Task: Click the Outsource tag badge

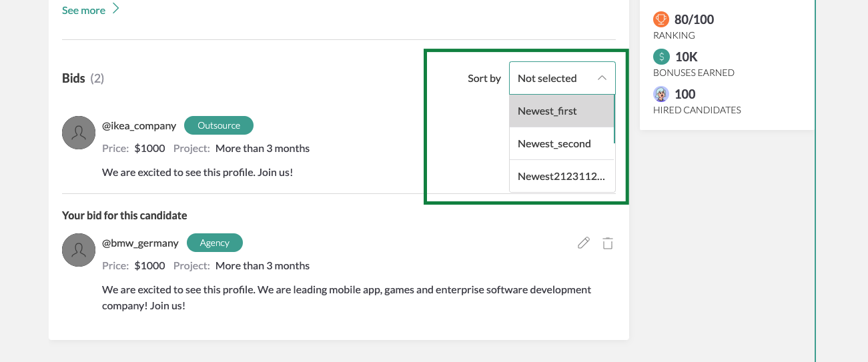Action: [219, 125]
